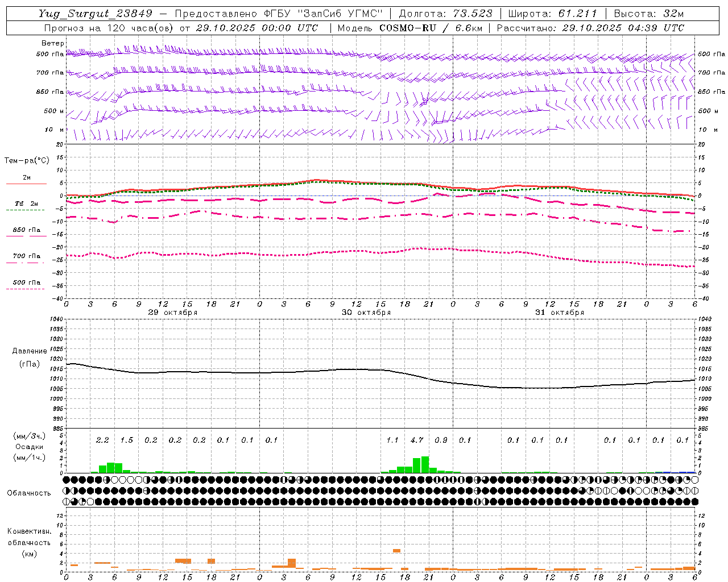
Task: Click the '500 м' wind level label on left
Action: (54, 111)
